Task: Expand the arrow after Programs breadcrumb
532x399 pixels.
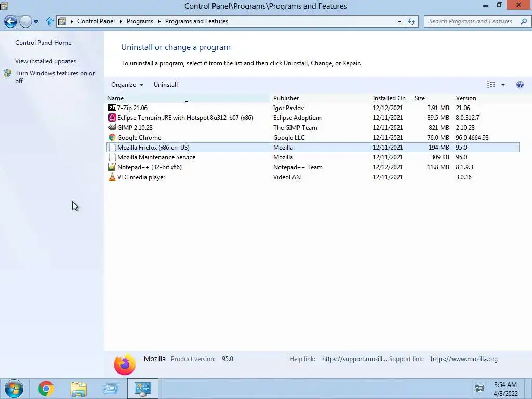Action: tap(159, 21)
